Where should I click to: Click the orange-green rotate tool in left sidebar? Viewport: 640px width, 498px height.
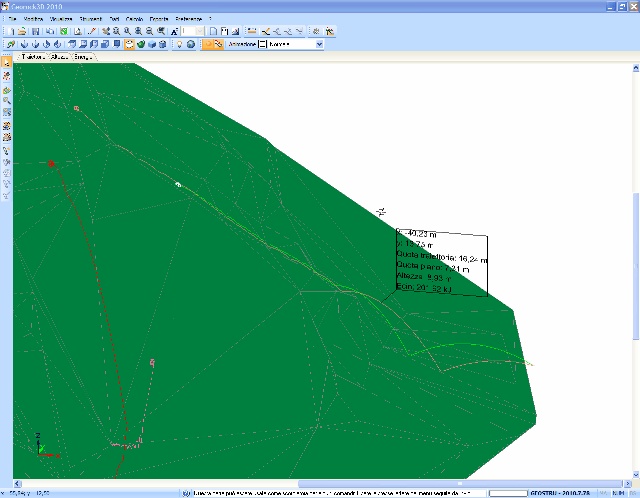pos(7,90)
